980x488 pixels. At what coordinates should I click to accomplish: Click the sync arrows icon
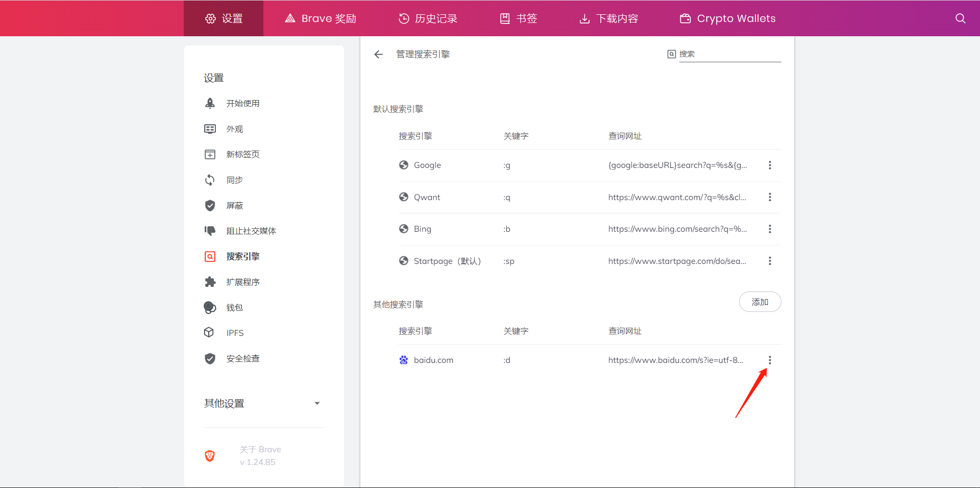tap(210, 180)
